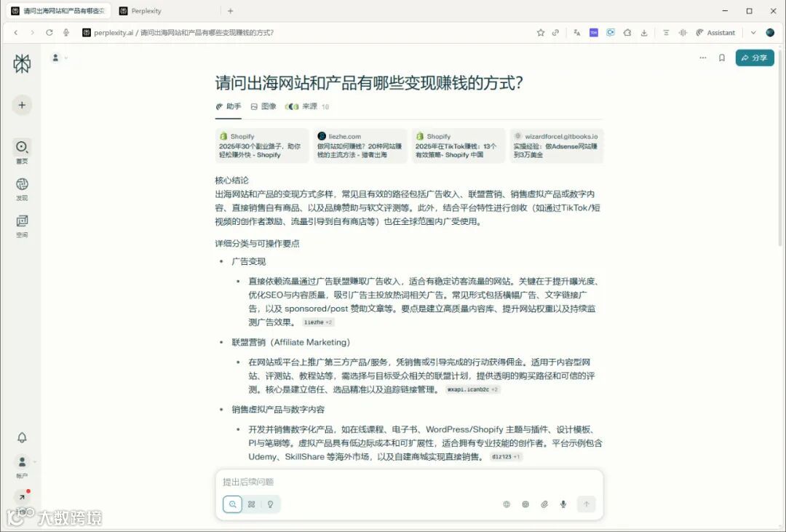Open the Assistant button in the toolbar
Viewport: 786px width, 532px height.
(716, 33)
